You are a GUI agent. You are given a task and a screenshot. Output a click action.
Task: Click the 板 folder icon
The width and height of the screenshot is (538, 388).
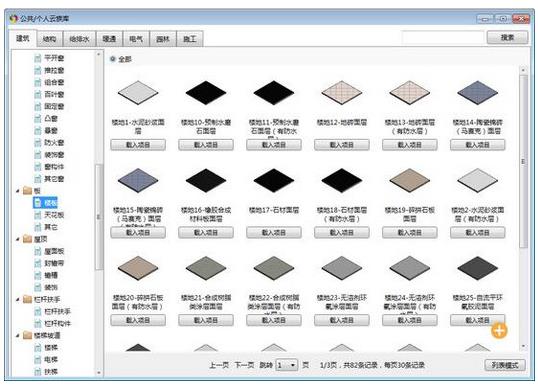point(27,191)
